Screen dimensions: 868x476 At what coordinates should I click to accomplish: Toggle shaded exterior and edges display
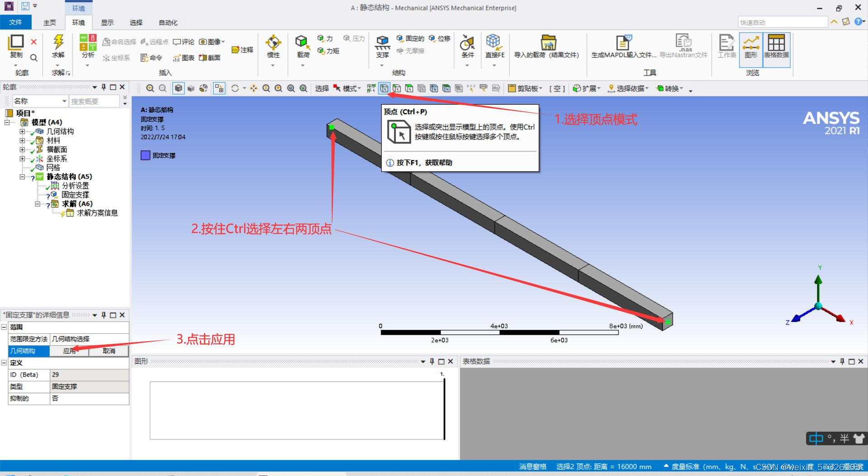pos(179,88)
